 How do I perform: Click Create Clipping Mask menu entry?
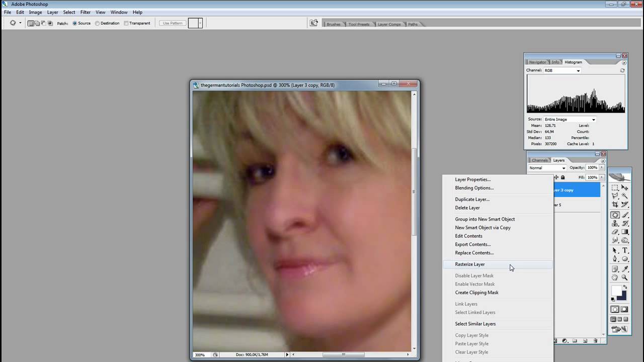[x=476, y=293]
